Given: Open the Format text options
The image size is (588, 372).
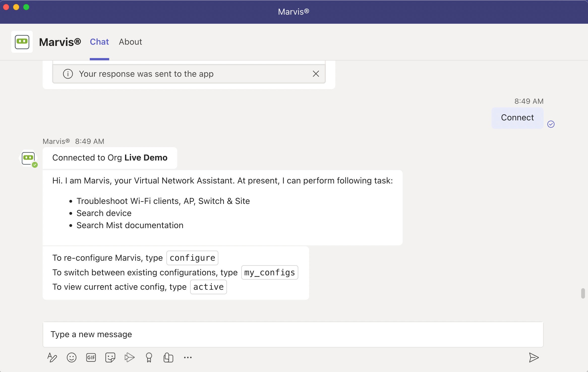Looking at the screenshot, I should pyautogui.click(x=52, y=357).
